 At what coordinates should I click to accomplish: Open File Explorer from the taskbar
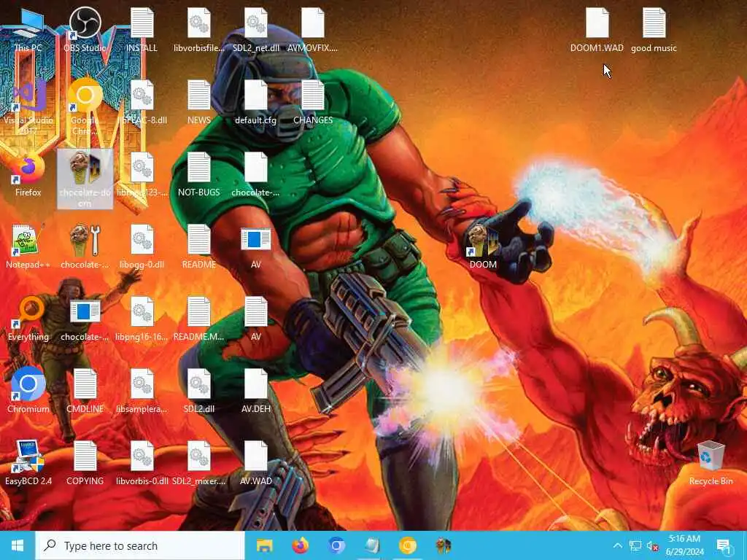point(264,545)
